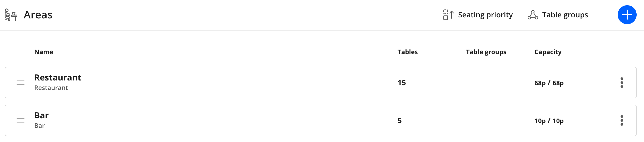The height and width of the screenshot is (142, 644).
Task: Grab the Bar row drag handle
Action: click(x=21, y=120)
